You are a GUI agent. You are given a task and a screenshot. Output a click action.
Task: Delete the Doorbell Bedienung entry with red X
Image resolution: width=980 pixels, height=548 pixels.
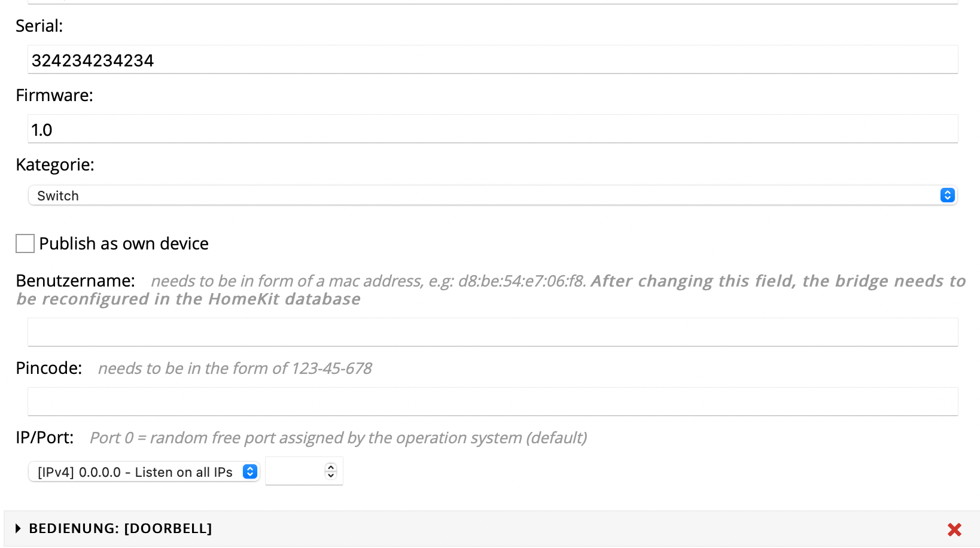coord(954,529)
